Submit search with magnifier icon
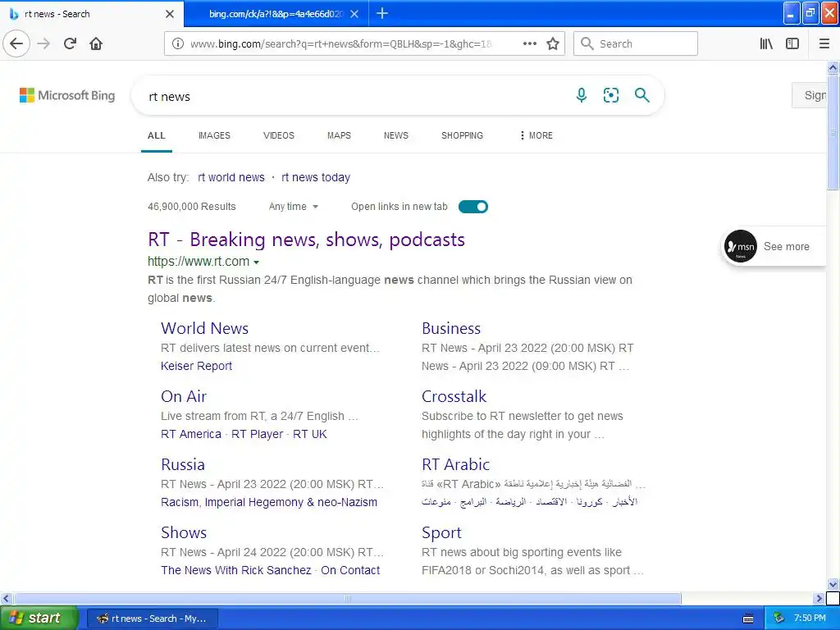Screen dimensions: 840x630 (641, 95)
